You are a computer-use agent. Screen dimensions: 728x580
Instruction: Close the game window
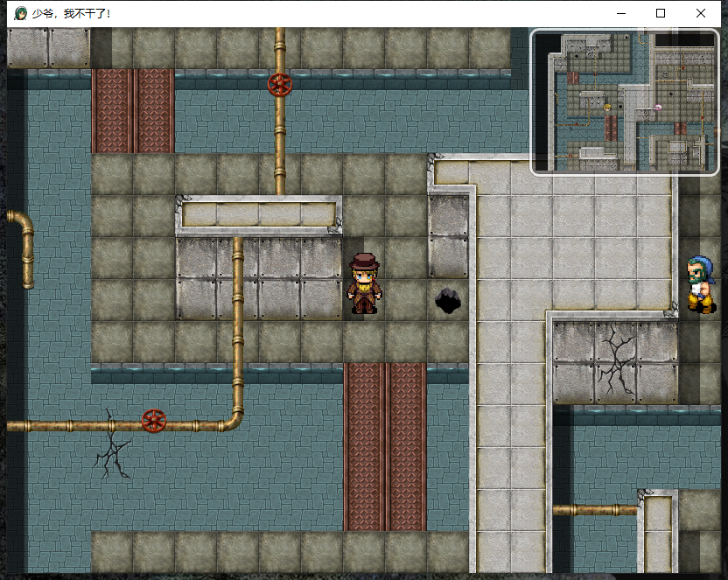click(701, 13)
